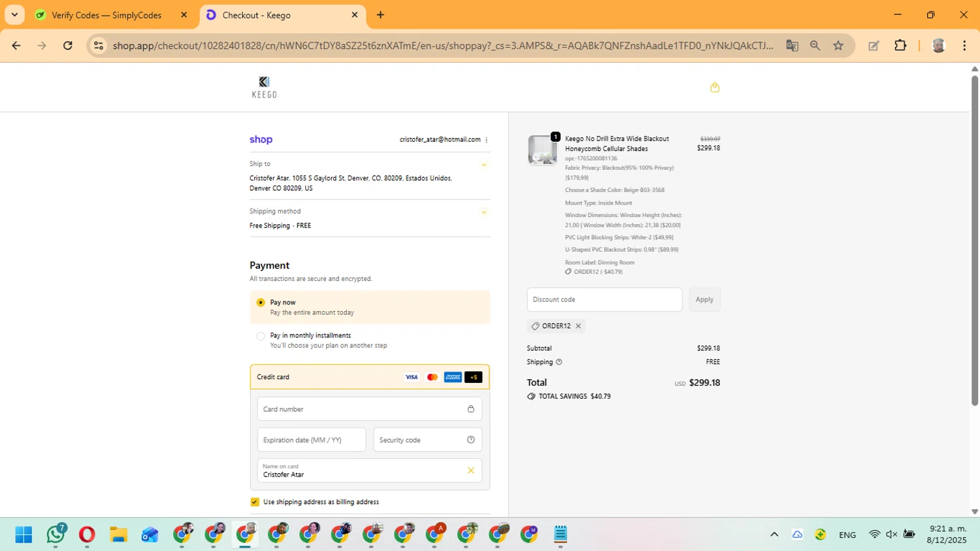Click the American Express icon
Screen dimensions: 980x551
[453, 377]
